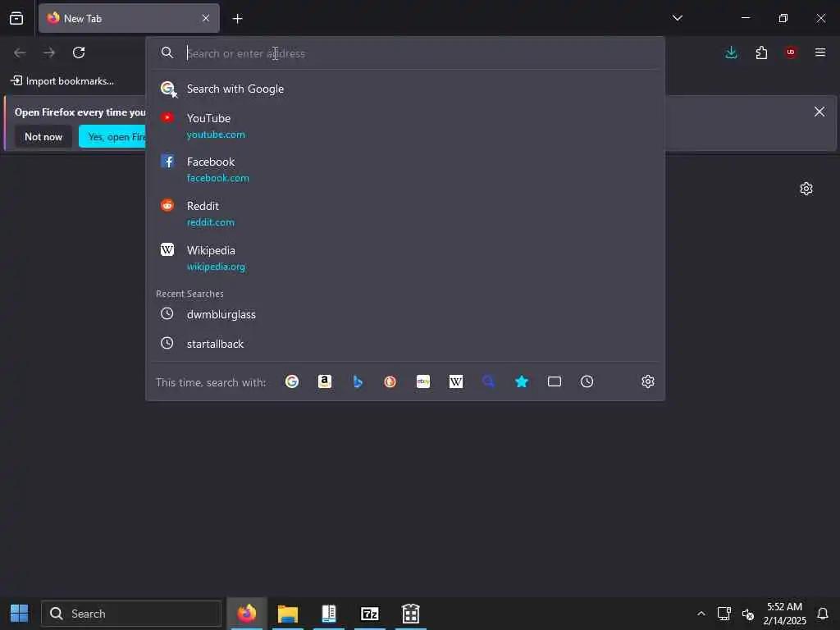The width and height of the screenshot is (840, 630).
Task: Open Firefox View button
Action: (16, 18)
